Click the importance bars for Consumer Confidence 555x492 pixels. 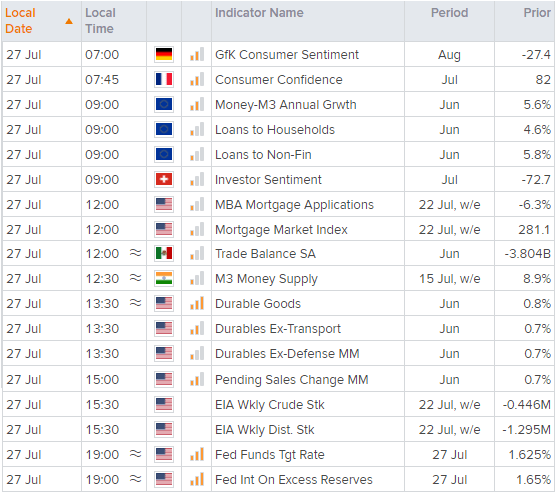click(197, 79)
